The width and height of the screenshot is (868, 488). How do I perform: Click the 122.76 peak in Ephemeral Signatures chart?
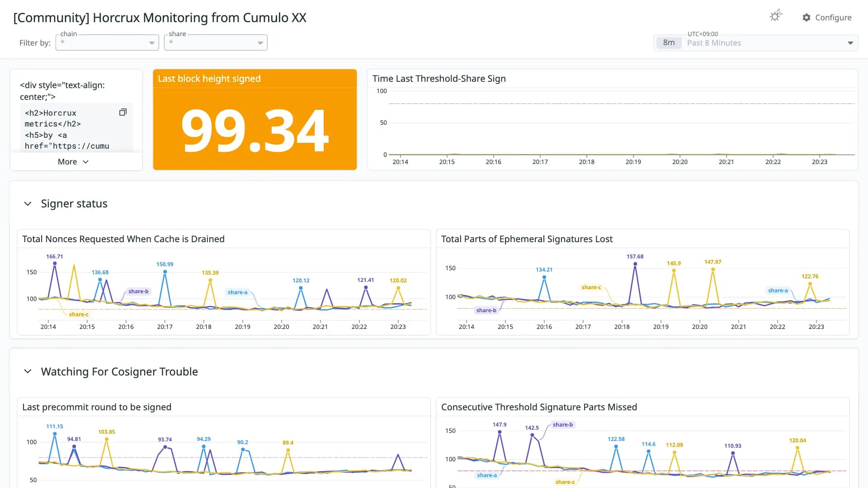pos(810,284)
